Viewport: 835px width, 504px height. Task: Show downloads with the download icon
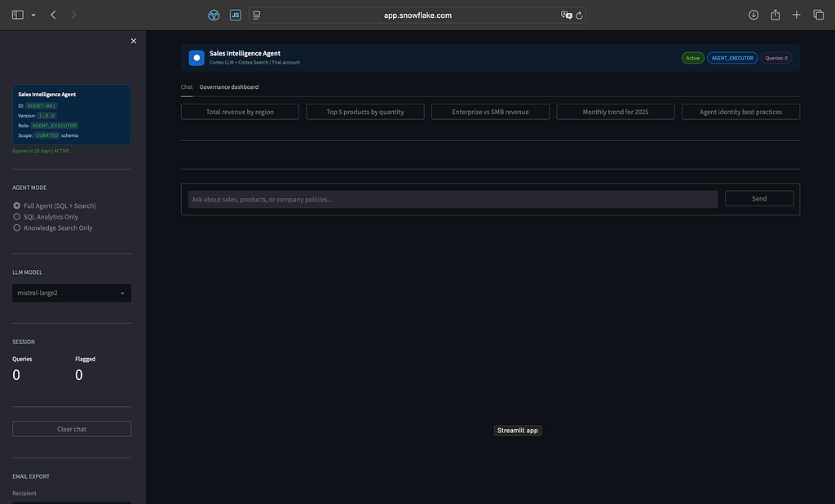pos(753,15)
